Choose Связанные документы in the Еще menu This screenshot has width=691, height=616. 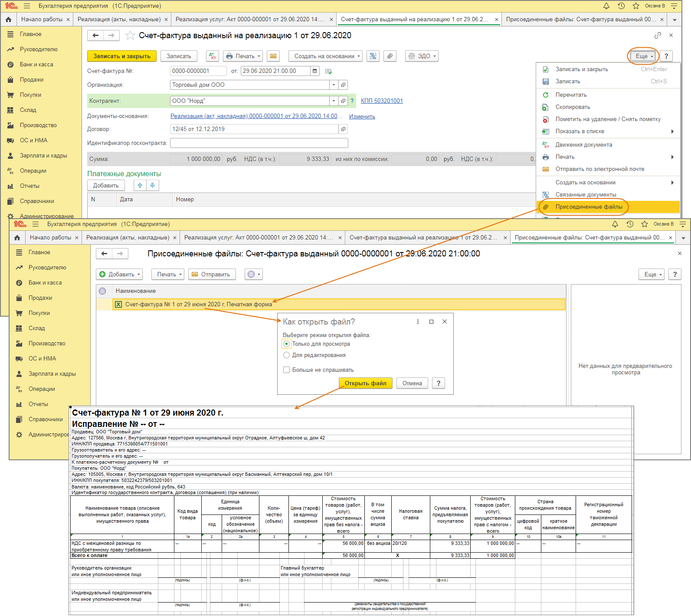coord(608,195)
